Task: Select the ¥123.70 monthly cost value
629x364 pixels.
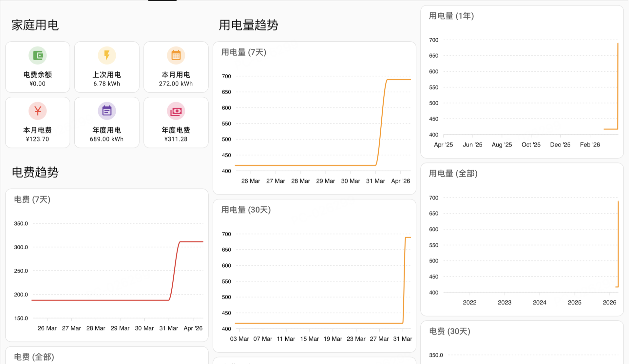Action: click(38, 139)
